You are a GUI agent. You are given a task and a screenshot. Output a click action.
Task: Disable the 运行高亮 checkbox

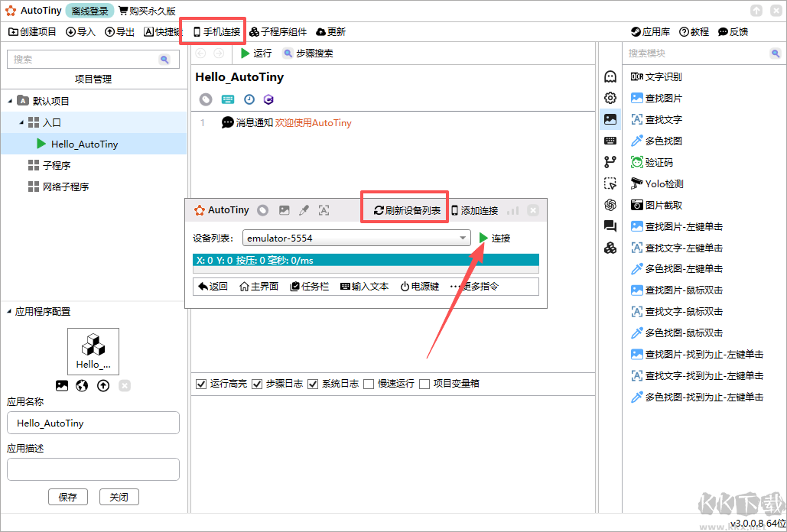201,384
